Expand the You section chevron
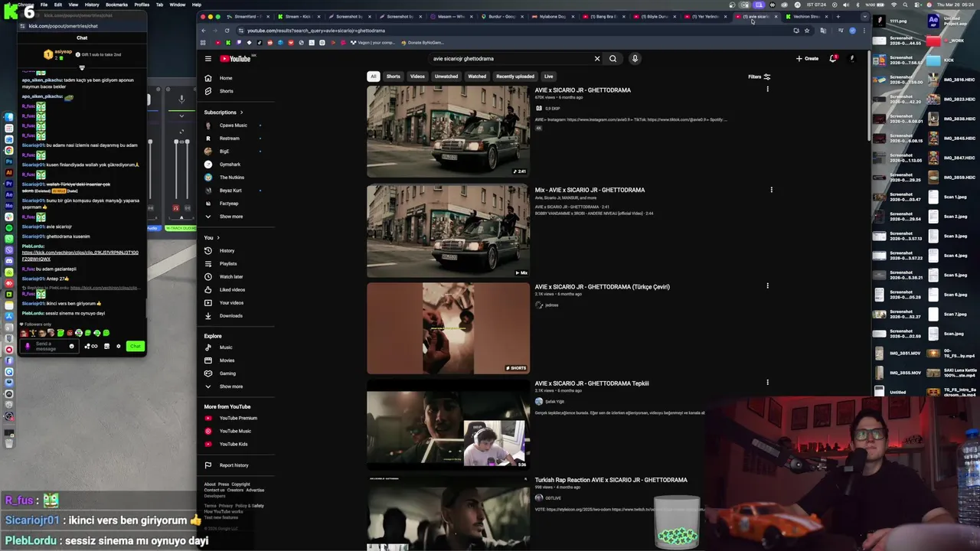Screen dimensions: 980x551 [218, 238]
